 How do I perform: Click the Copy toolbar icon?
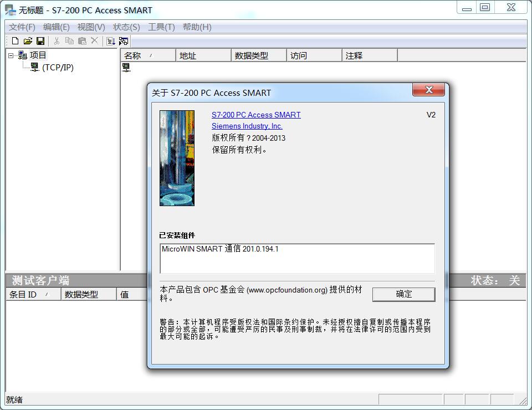click(69, 41)
